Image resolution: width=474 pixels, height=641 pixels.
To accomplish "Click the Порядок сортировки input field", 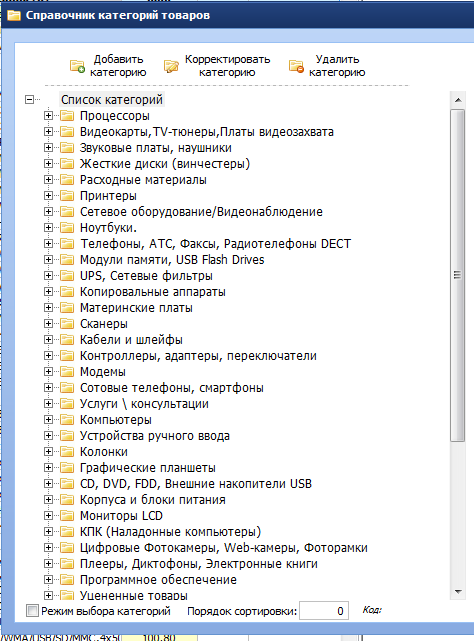I will 324,611.
